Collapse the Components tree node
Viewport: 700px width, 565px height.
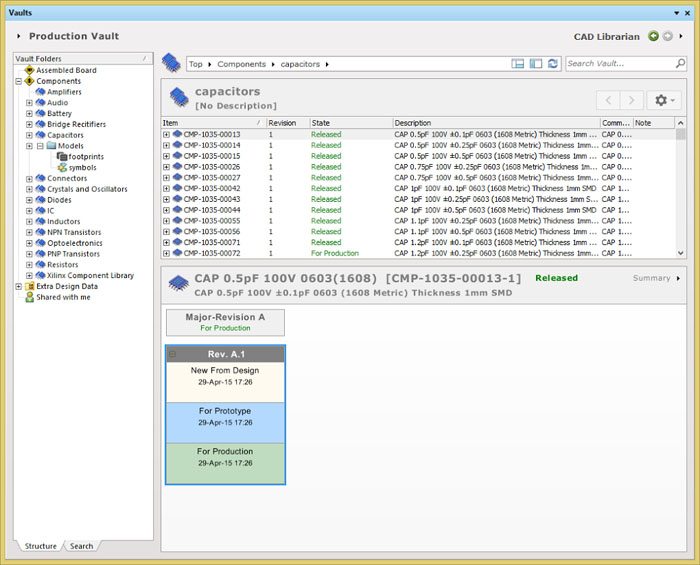coord(18,81)
